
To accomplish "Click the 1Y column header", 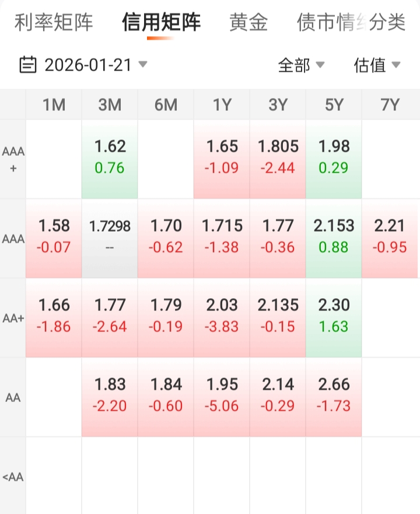I will coord(222,105).
